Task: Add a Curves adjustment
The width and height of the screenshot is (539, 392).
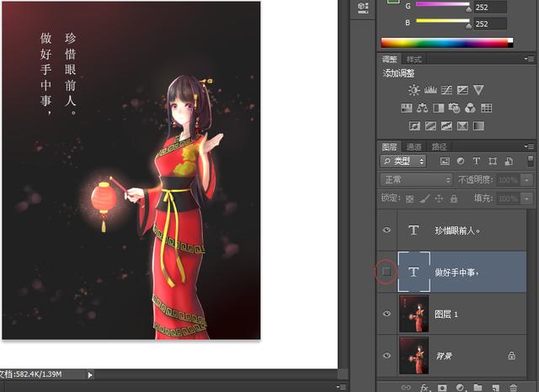Action: pyautogui.click(x=446, y=90)
